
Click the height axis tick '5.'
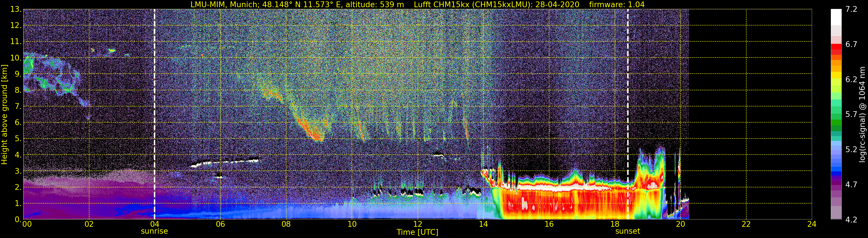click(18, 139)
